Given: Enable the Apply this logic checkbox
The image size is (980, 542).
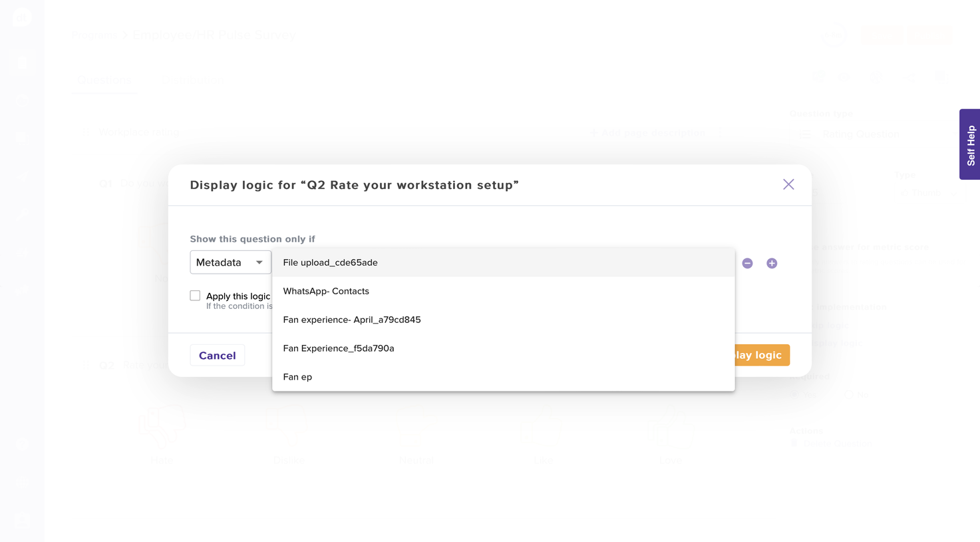Looking at the screenshot, I should (195, 296).
